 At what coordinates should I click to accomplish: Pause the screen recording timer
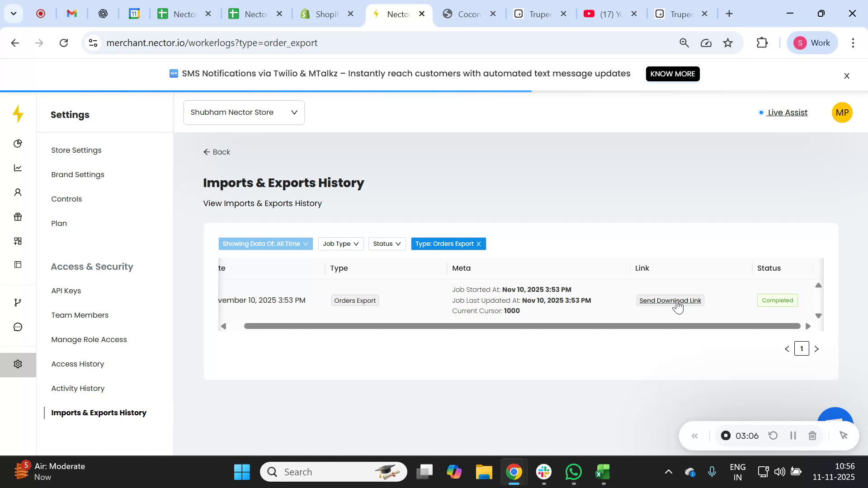(x=793, y=435)
